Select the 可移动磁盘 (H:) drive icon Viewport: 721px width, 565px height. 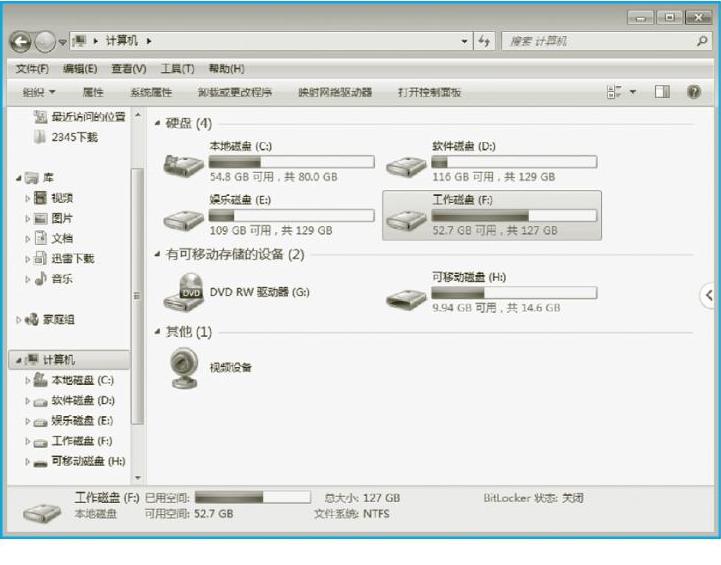[x=406, y=299]
